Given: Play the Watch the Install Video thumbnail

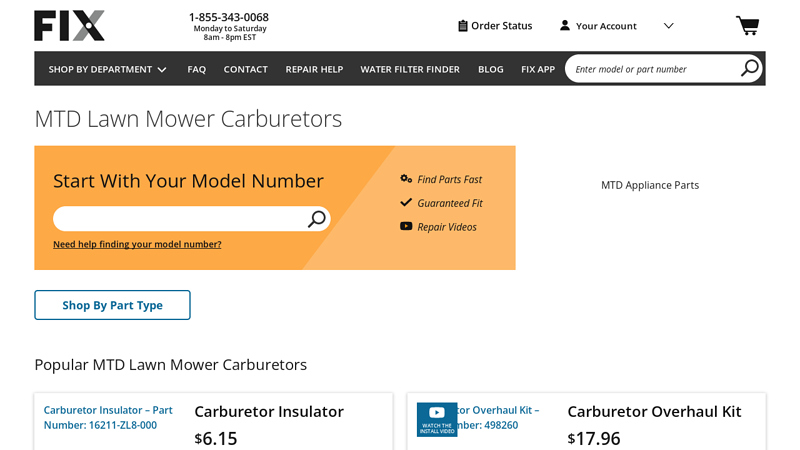Looking at the screenshot, I should [x=437, y=419].
